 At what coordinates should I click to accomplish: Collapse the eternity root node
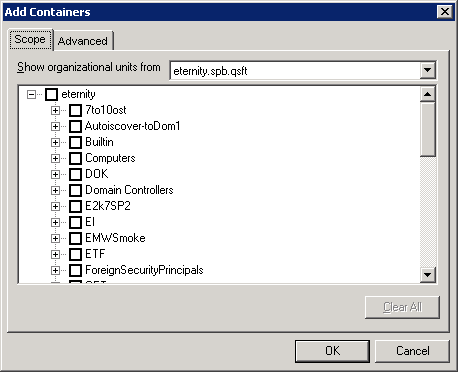coord(31,94)
